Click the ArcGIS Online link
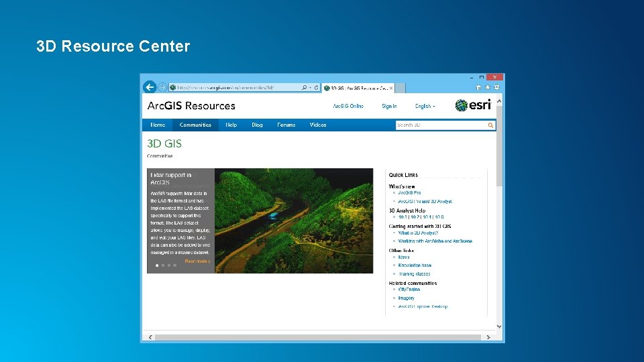The width and height of the screenshot is (644, 362). point(348,106)
